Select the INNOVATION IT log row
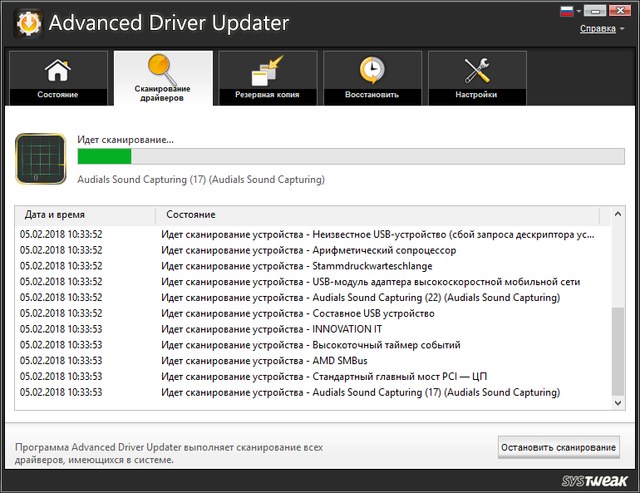Viewport: 640px width, 493px height. (x=313, y=329)
